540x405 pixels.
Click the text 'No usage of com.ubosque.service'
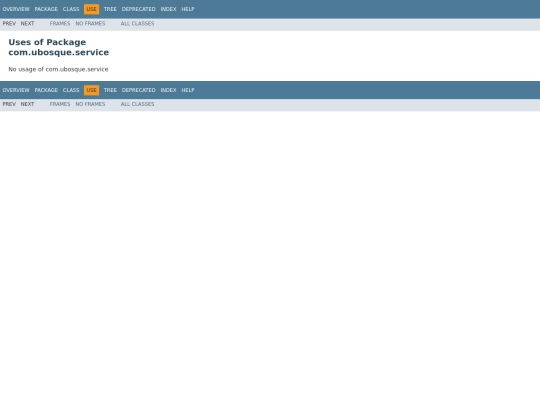click(x=58, y=69)
